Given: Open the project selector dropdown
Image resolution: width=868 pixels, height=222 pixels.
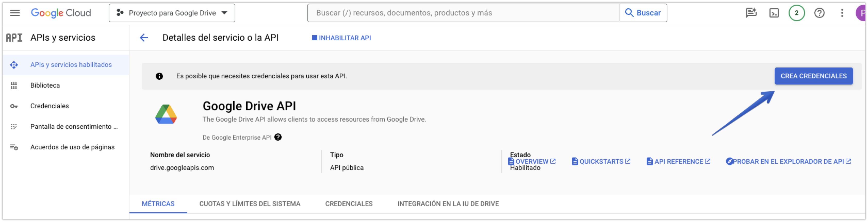Looking at the screenshot, I should [172, 13].
